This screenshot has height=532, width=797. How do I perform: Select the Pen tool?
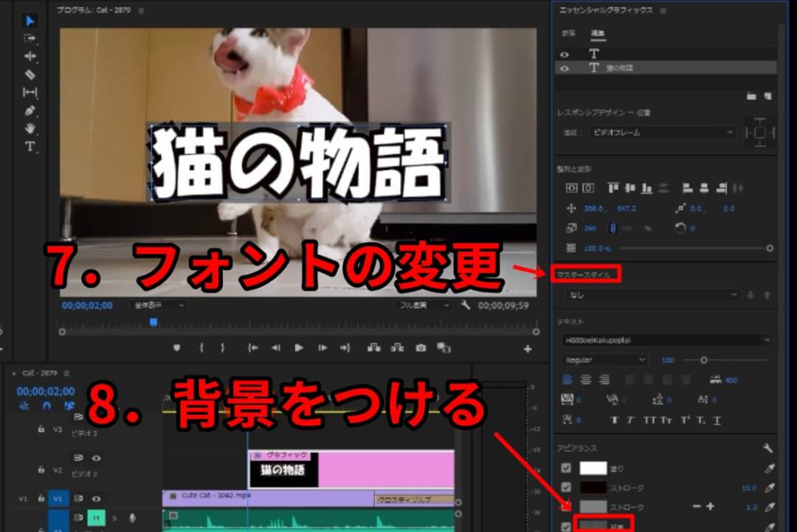(x=30, y=110)
